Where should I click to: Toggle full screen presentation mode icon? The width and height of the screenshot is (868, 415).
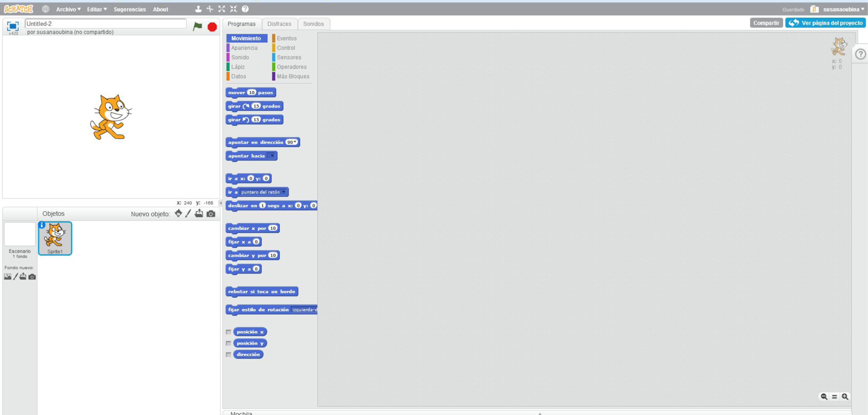(x=12, y=26)
